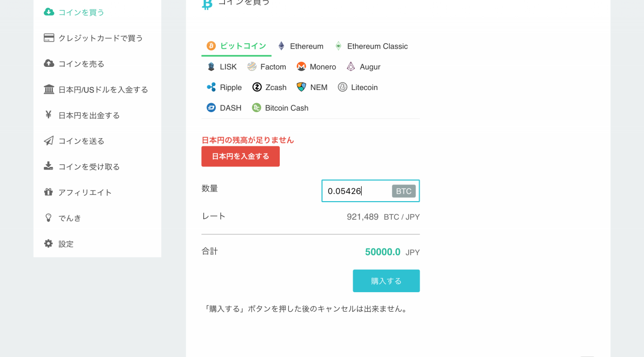Image resolution: width=644 pixels, height=357 pixels.
Task: Click the Ethereum diamond icon
Action: pyautogui.click(x=281, y=46)
